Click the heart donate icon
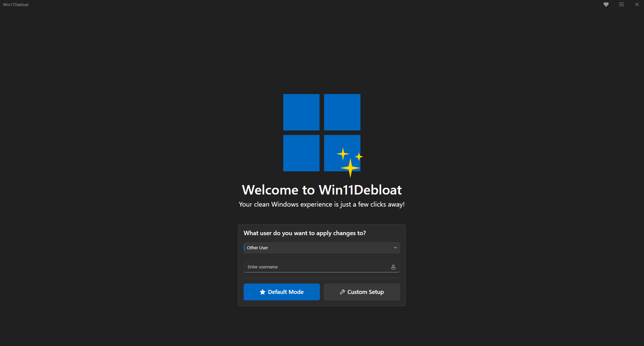Screen dimensions: 644x346 (606, 4)
